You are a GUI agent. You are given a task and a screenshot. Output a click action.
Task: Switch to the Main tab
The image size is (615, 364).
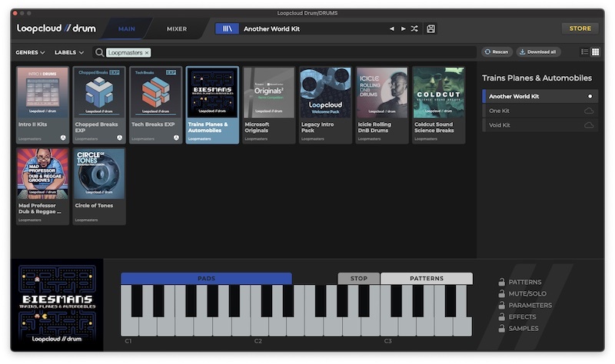tap(127, 28)
